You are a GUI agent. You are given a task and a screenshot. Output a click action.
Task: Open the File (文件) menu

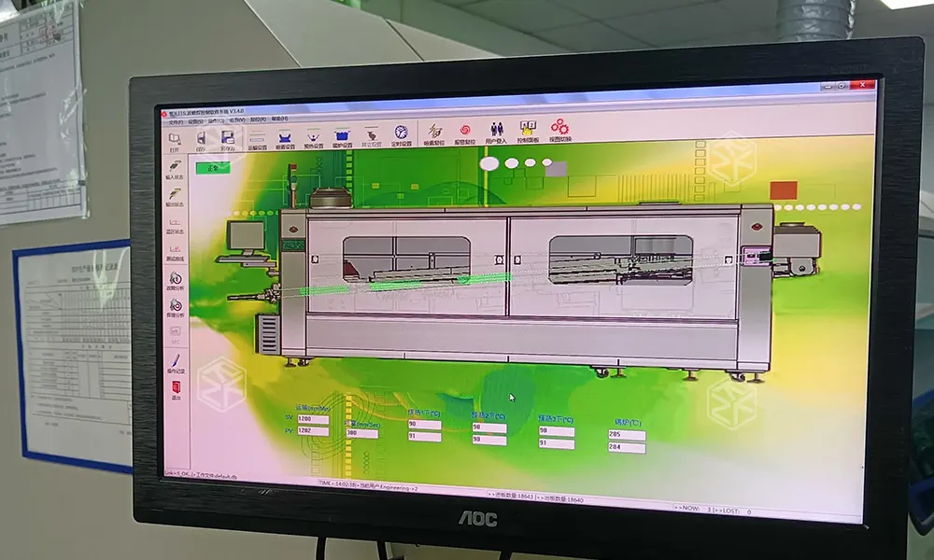point(175,120)
